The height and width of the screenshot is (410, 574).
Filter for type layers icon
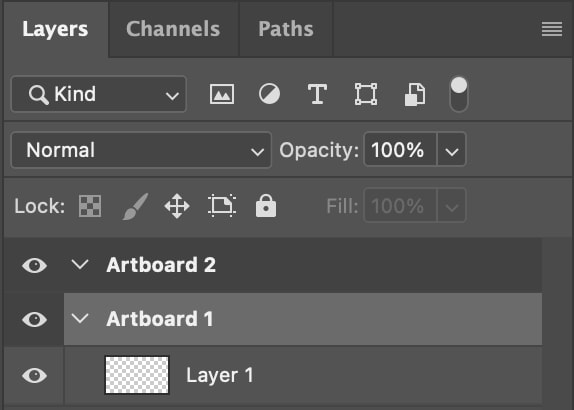pyautogui.click(x=317, y=94)
